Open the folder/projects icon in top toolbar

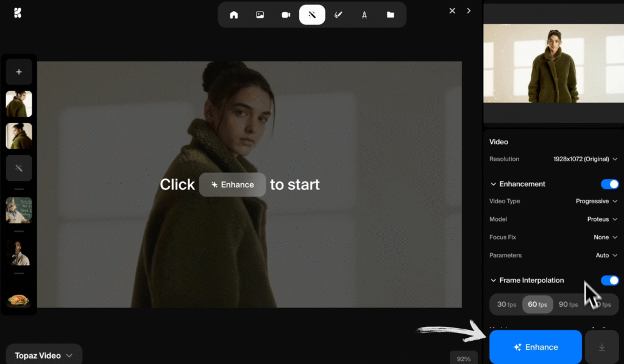tap(391, 14)
